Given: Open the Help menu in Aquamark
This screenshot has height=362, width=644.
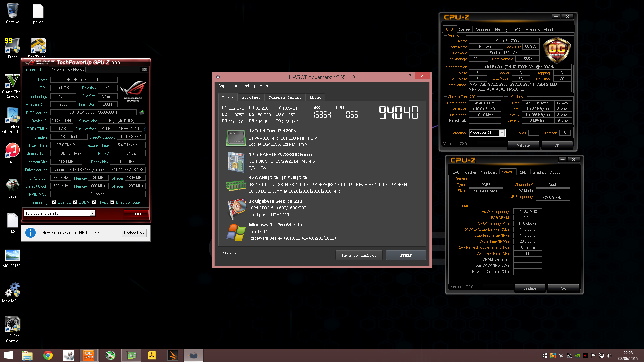Looking at the screenshot, I should click(264, 86).
